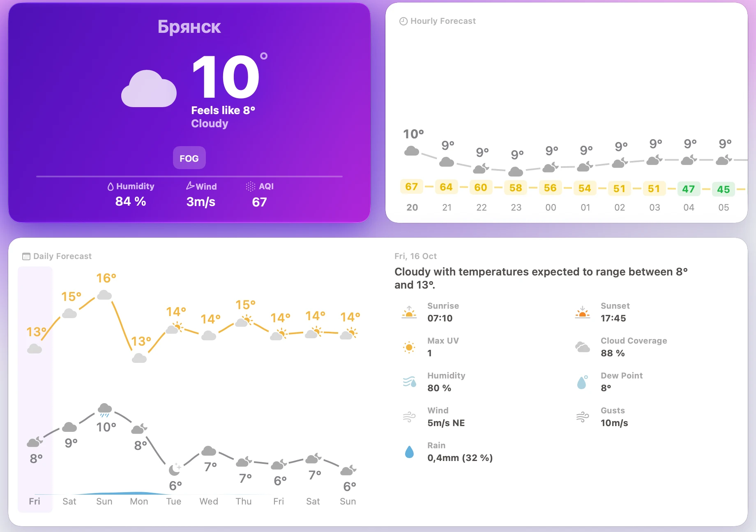Click the AQI dotted icon

[251, 186]
